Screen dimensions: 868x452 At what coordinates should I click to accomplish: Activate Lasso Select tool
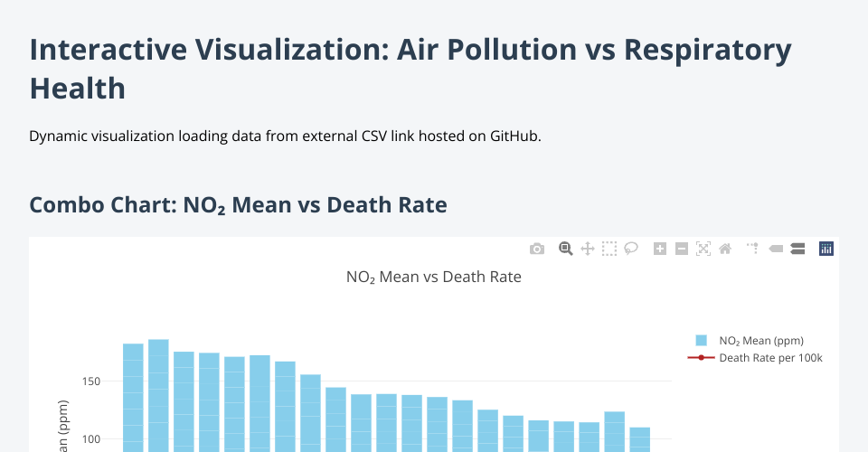[631, 249]
